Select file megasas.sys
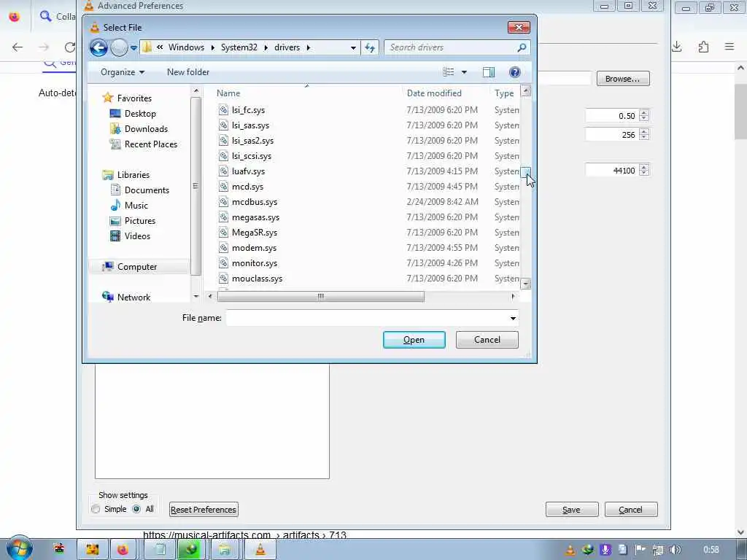The image size is (747, 560). tap(255, 217)
